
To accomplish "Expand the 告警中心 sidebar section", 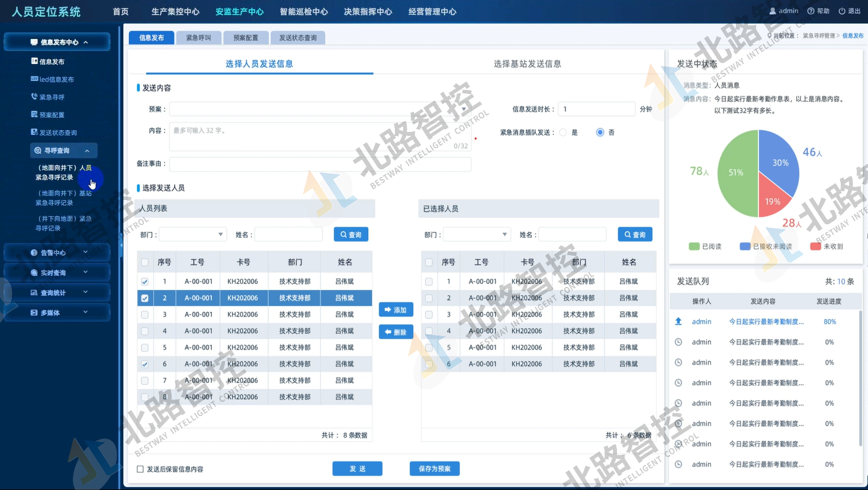I will 57,253.
